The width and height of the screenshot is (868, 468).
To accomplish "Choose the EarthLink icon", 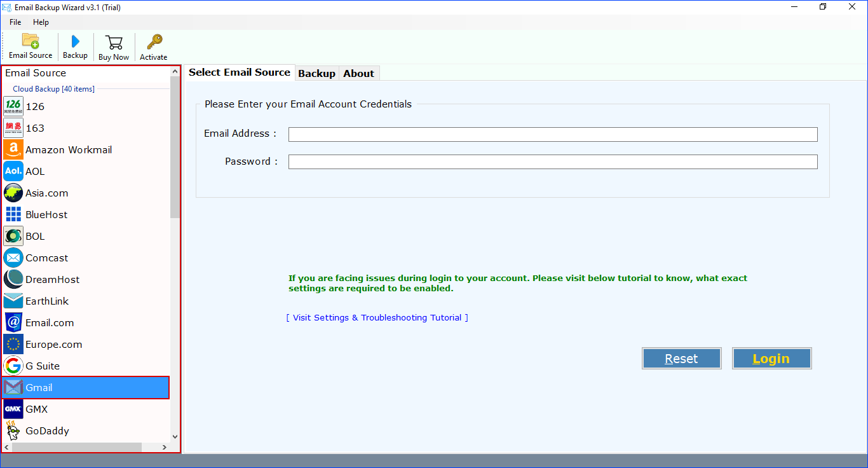I will pos(13,301).
